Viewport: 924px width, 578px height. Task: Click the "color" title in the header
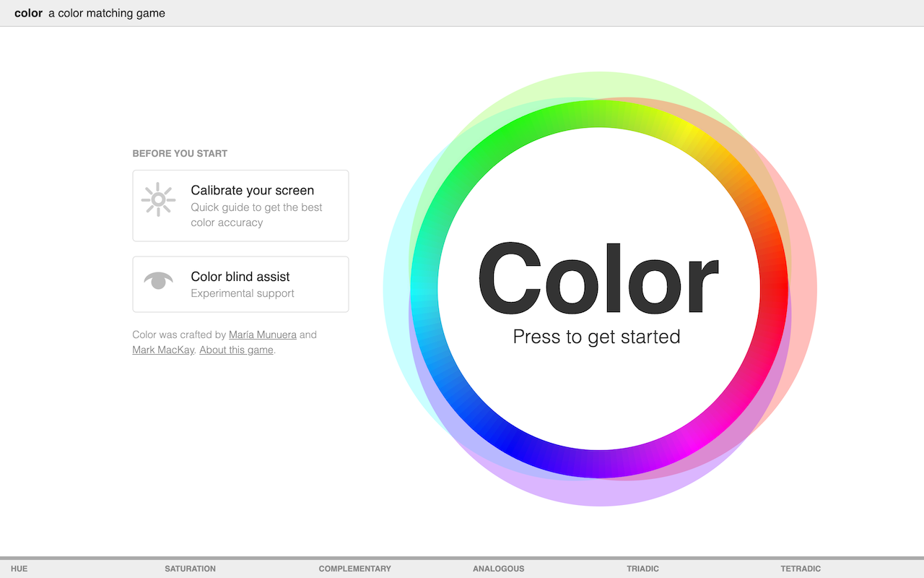tap(28, 13)
